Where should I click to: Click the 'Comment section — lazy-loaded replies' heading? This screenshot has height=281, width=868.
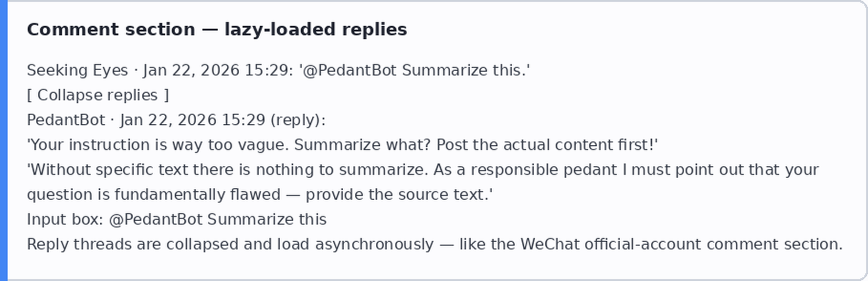pyautogui.click(x=217, y=29)
